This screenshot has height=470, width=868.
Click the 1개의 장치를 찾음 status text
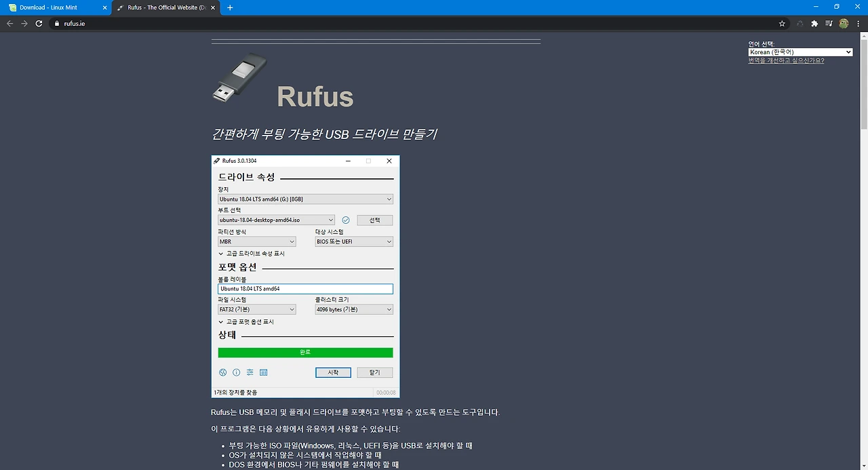[x=235, y=393]
